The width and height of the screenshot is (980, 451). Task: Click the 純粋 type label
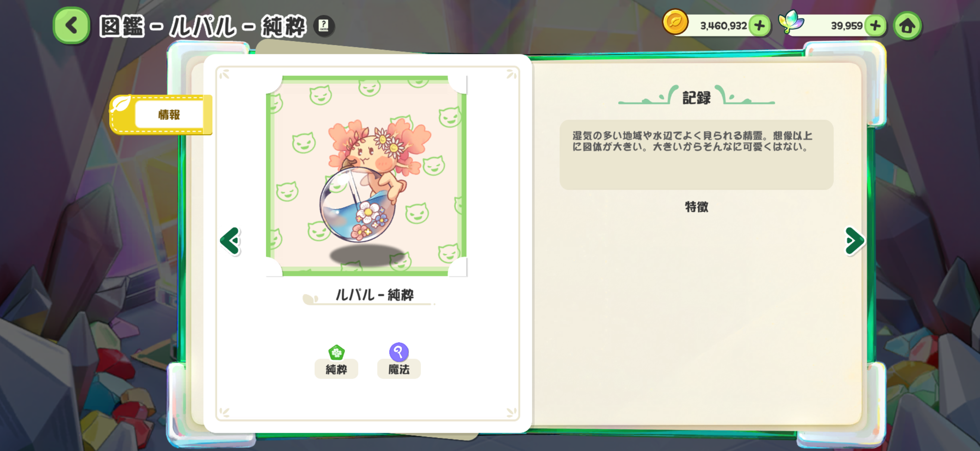coord(336,369)
